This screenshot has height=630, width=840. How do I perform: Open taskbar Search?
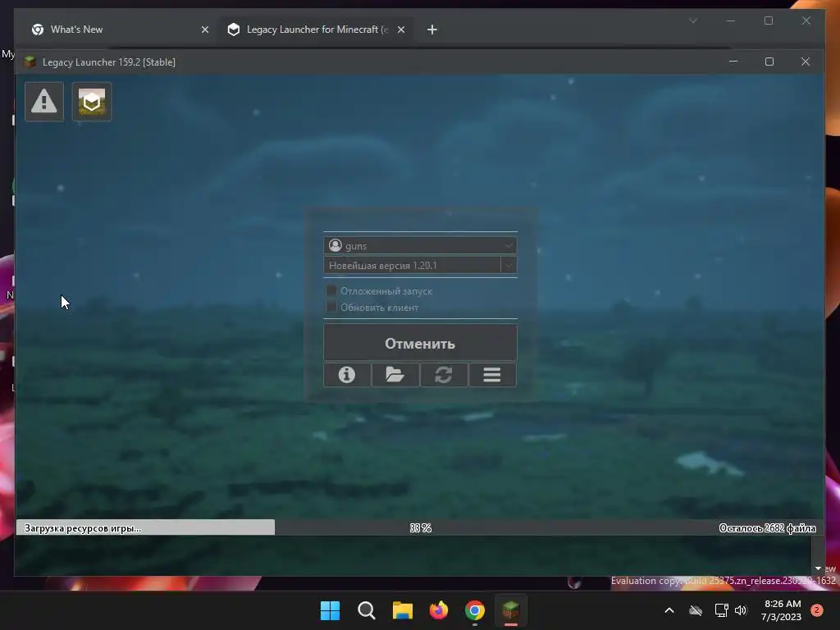pos(367,610)
